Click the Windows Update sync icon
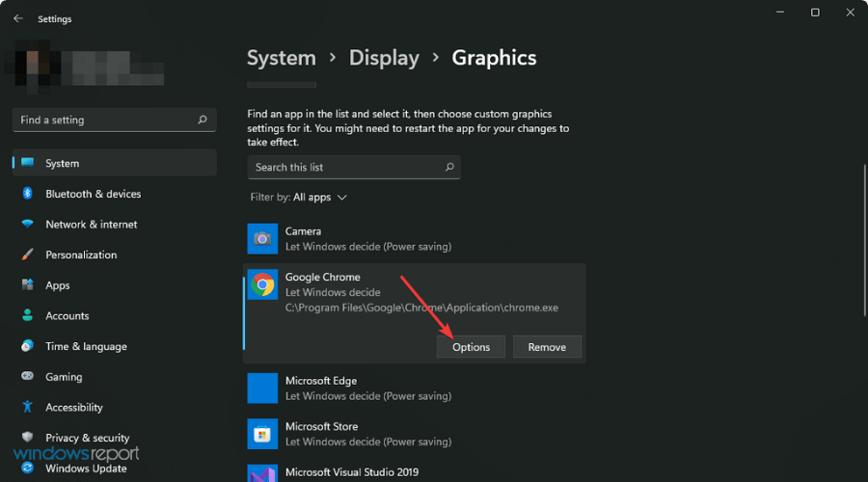Image resolution: width=868 pixels, height=482 pixels. point(27,468)
